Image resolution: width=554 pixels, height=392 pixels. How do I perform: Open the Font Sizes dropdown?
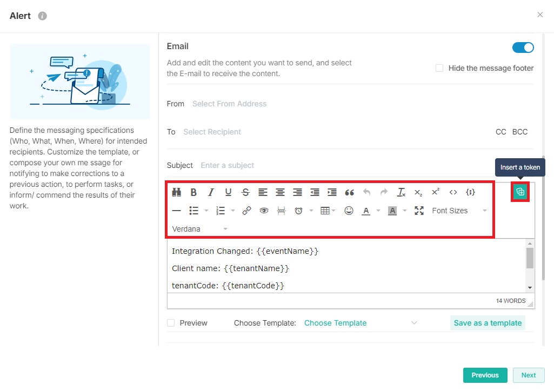[459, 211]
